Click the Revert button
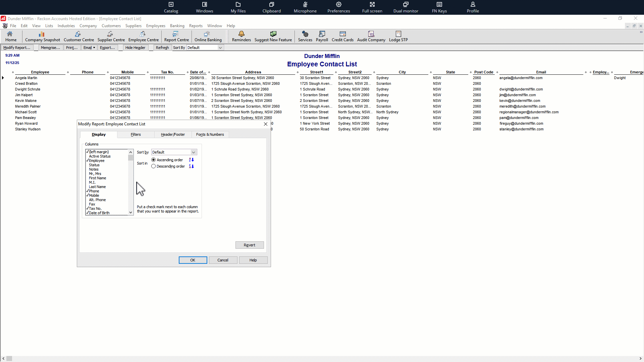Viewport: 644px width, 362px height. coord(250,245)
